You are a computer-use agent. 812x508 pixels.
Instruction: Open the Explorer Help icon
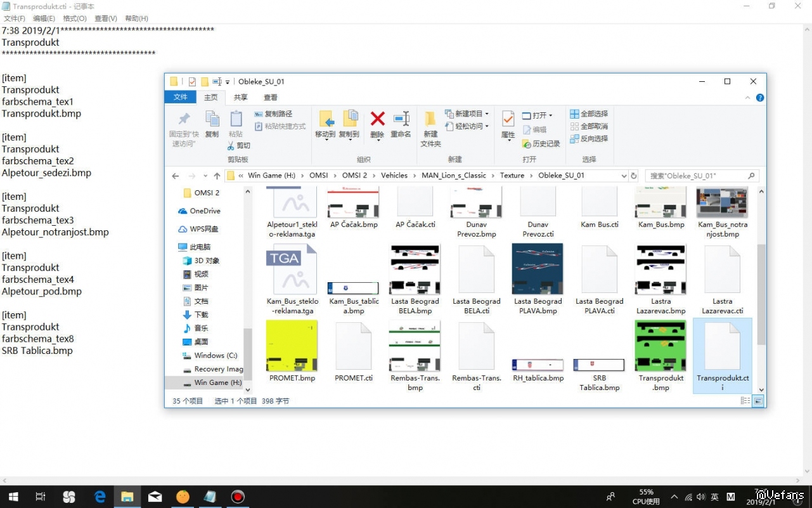(759, 98)
